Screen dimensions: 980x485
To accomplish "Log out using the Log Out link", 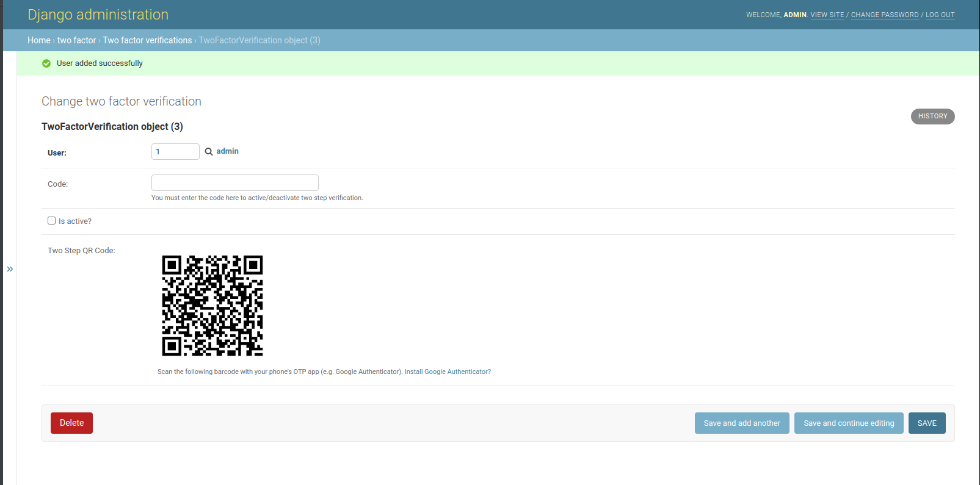I will (940, 15).
